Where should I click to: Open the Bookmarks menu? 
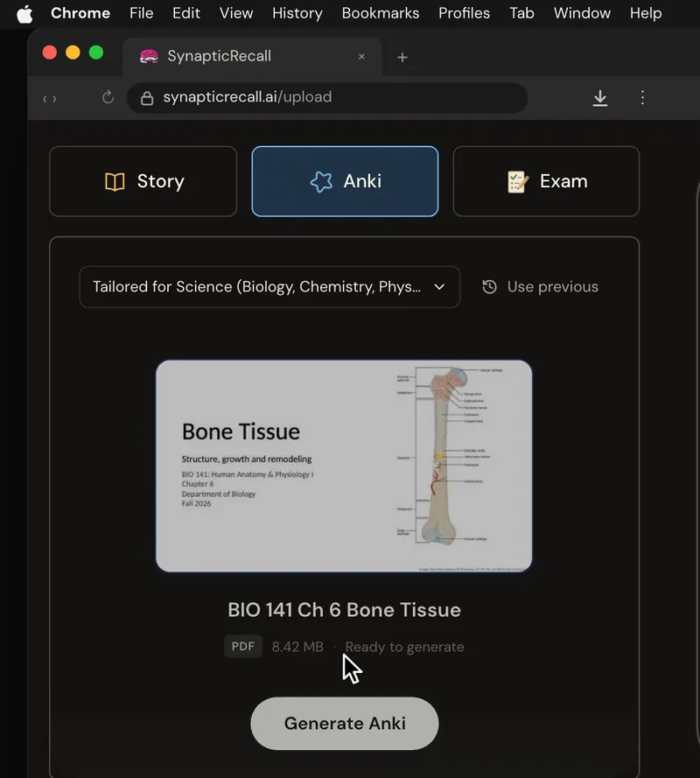381,13
